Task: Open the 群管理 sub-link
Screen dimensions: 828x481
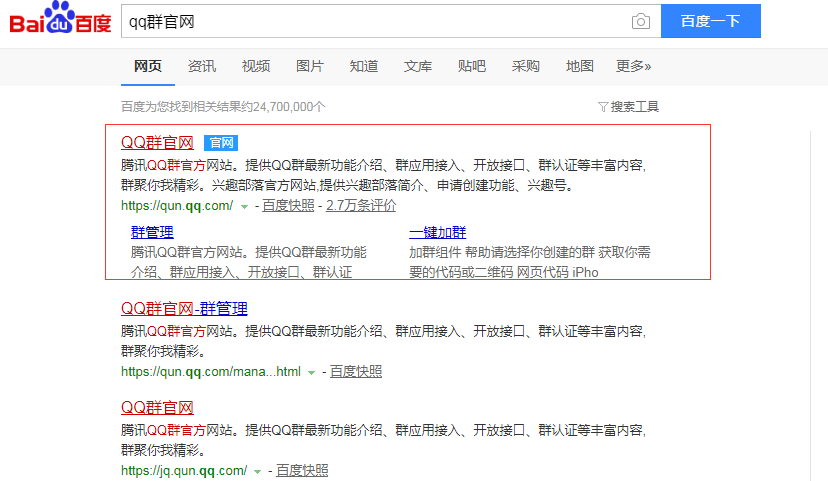Action: pyautogui.click(x=152, y=232)
